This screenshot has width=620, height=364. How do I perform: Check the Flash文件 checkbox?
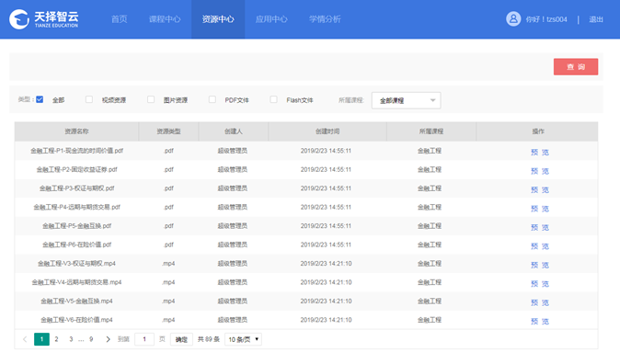coord(273,99)
